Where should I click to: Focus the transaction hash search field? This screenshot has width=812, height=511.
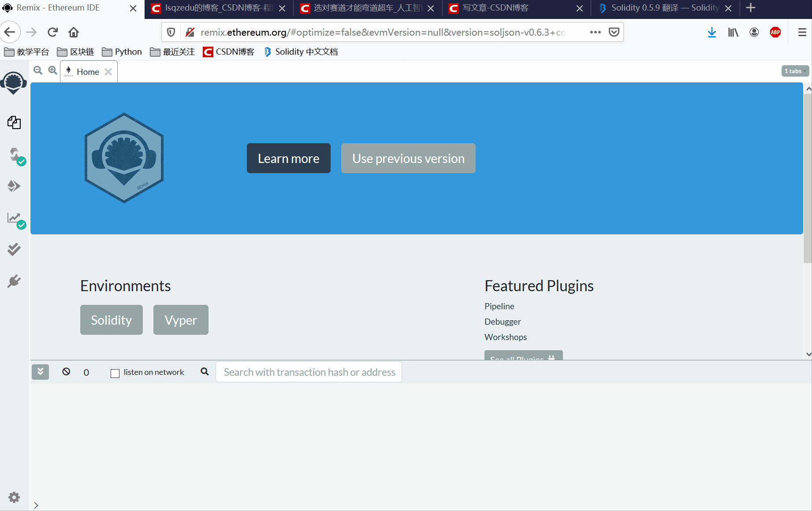click(309, 372)
